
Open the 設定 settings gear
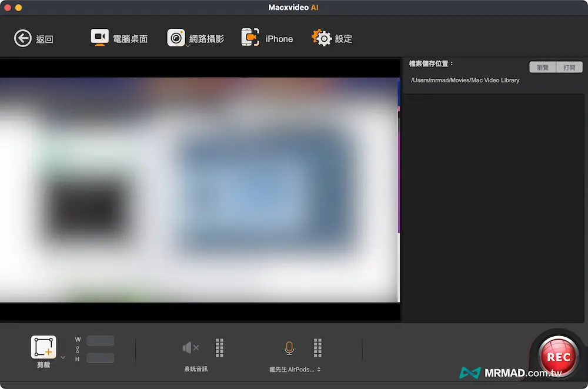[322, 38]
